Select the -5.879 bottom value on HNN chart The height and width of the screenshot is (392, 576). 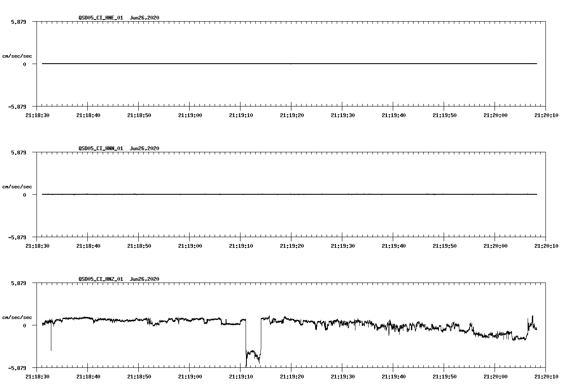(17, 237)
